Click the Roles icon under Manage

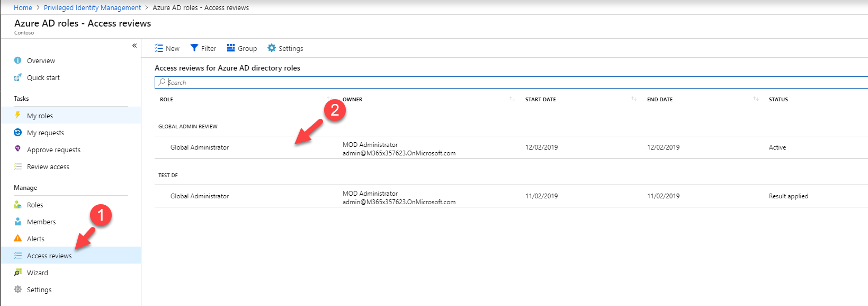pos(17,205)
